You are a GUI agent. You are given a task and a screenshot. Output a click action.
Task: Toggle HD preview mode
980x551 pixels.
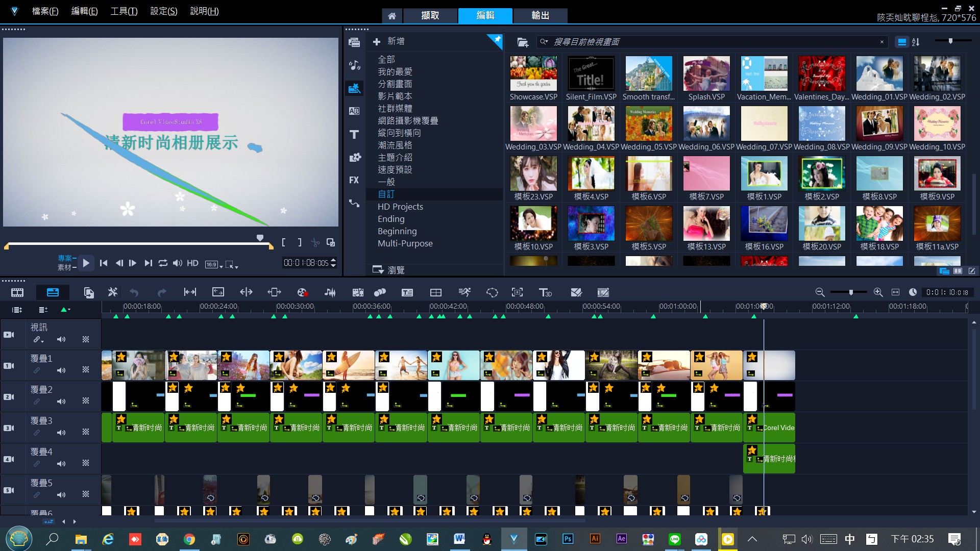click(192, 263)
